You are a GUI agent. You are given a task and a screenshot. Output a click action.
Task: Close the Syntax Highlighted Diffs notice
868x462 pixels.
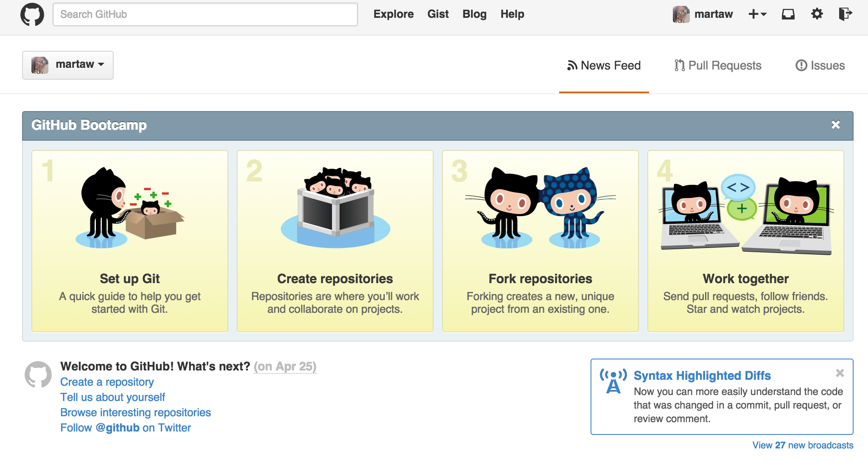[840, 373]
